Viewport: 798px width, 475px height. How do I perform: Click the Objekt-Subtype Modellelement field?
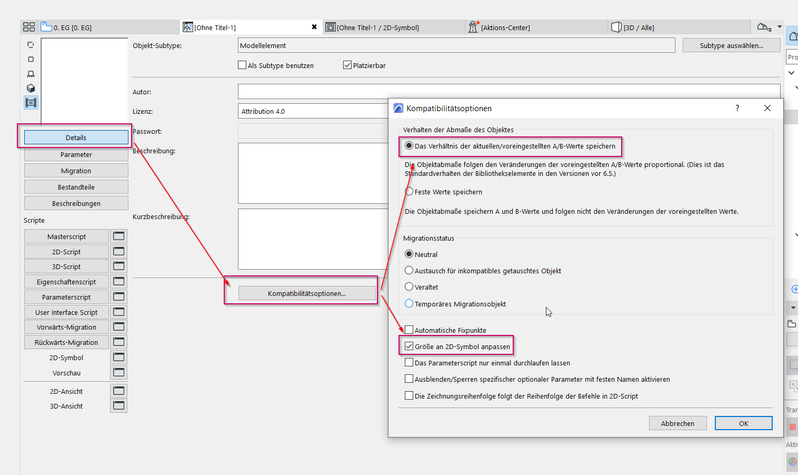[457, 45]
